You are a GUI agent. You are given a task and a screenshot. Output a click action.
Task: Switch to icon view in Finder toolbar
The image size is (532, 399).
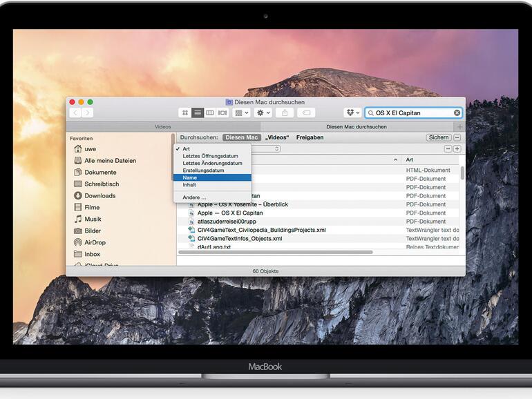184,113
